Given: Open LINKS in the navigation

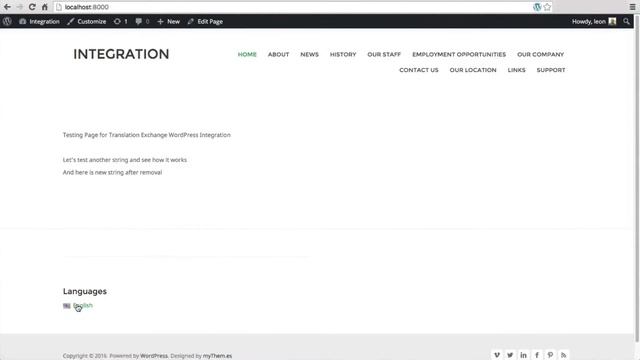Looking at the screenshot, I should (516, 70).
